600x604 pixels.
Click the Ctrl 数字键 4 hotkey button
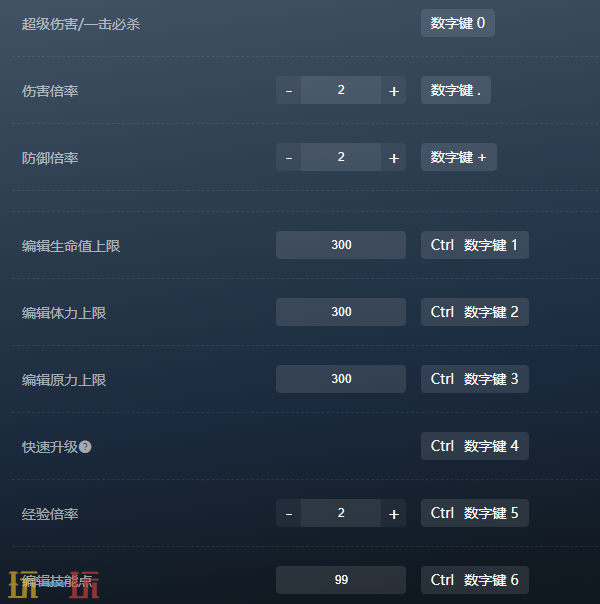(x=475, y=446)
